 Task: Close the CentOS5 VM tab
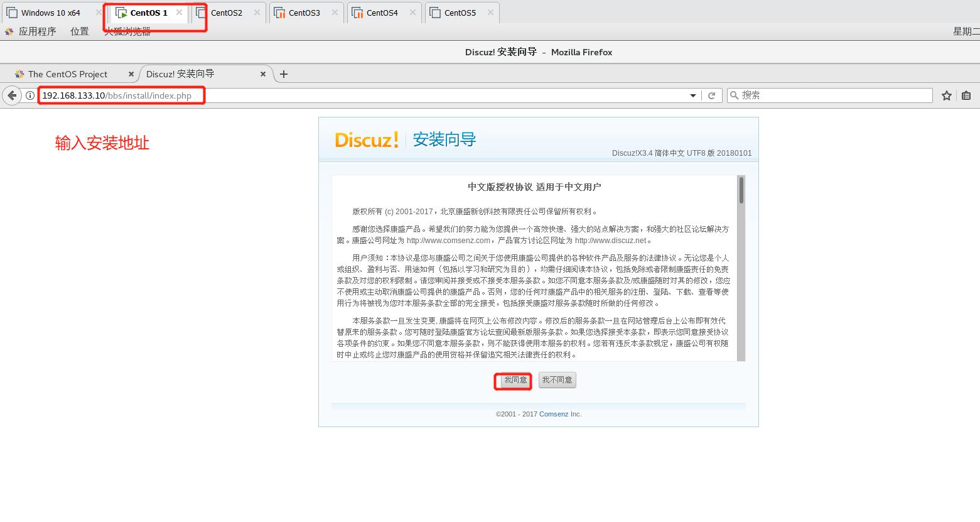coord(490,13)
